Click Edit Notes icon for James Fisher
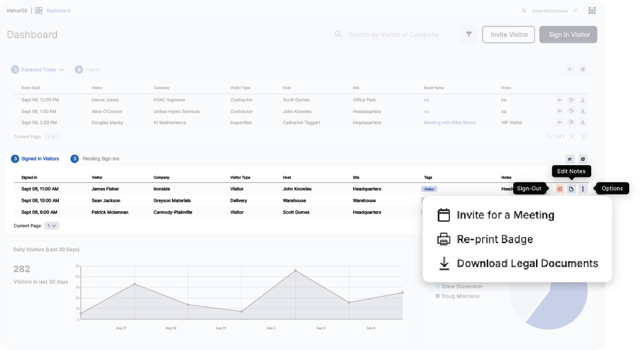The width and height of the screenshot is (644, 350). [x=571, y=189]
